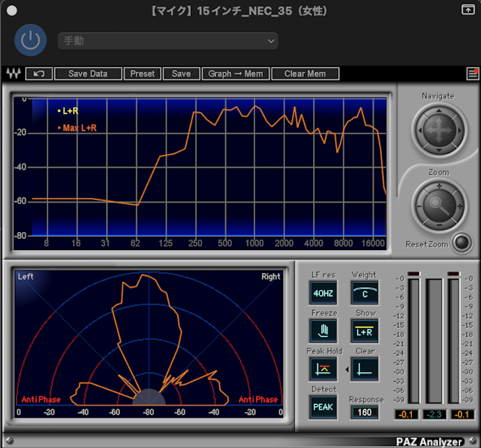The image size is (481, 448).
Task: Click the undo arrow button
Action: tap(39, 74)
